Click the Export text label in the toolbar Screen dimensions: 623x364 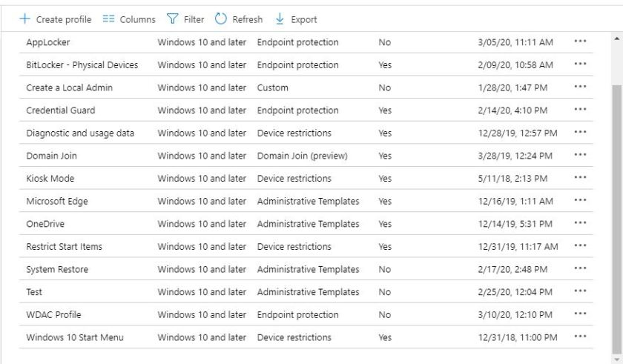pyautogui.click(x=304, y=19)
